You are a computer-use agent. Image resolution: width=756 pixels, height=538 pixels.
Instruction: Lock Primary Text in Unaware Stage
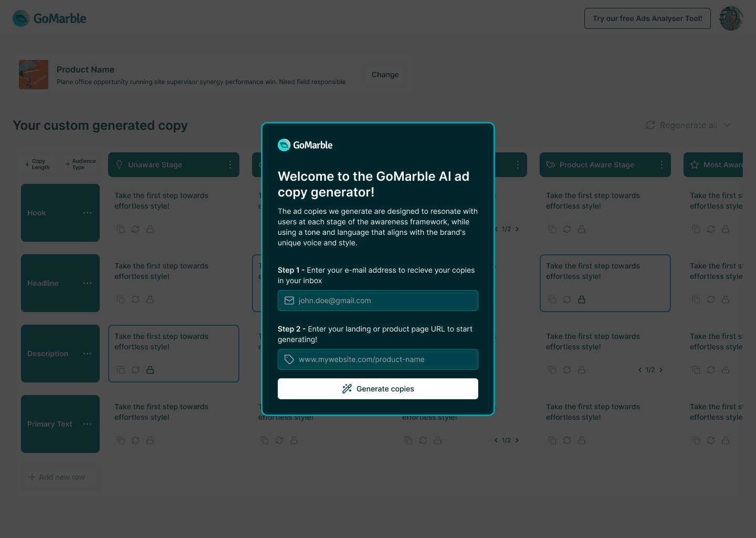[x=150, y=440]
